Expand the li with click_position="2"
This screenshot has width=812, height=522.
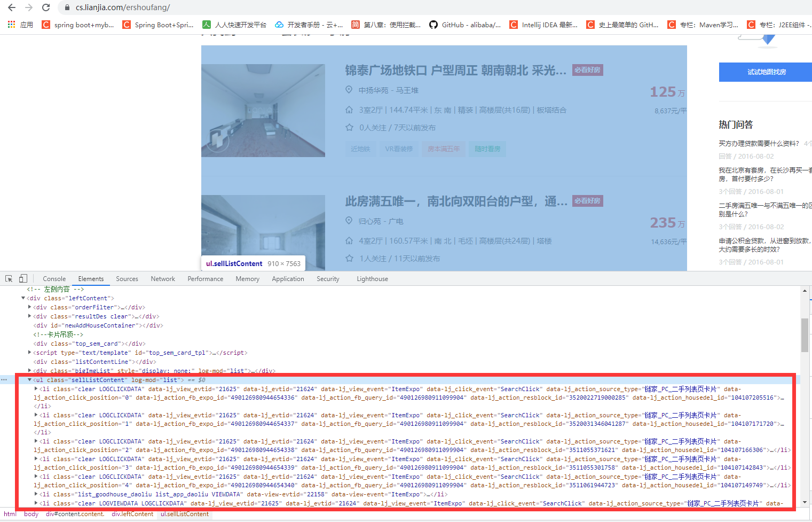click(36, 441)
